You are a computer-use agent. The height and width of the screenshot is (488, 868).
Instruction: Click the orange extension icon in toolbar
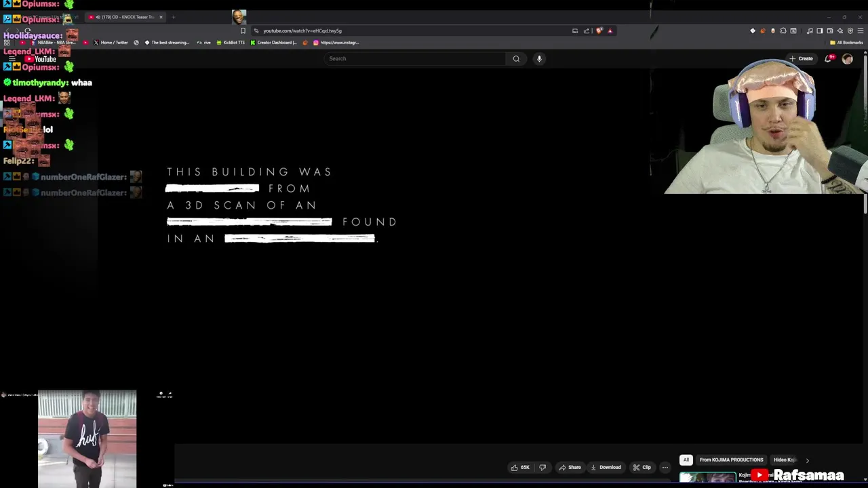[763, 30]
